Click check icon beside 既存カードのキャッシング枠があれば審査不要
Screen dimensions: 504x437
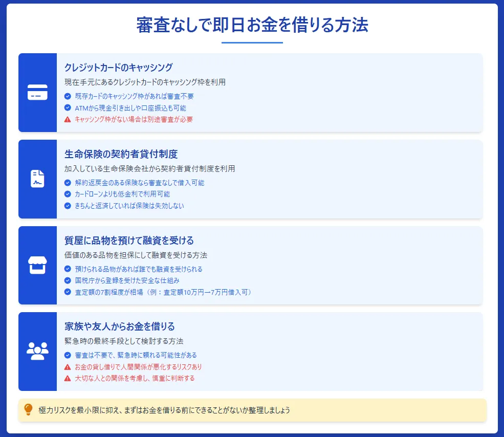68,96
